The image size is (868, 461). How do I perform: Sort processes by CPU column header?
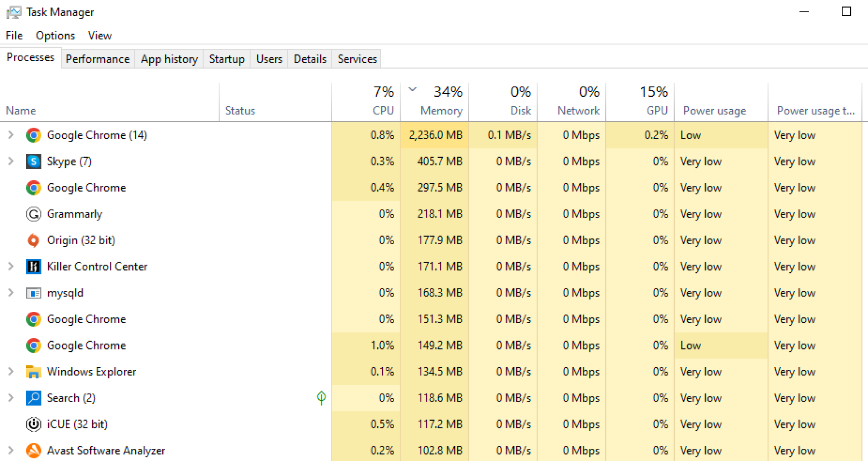(x=383, y=110)
